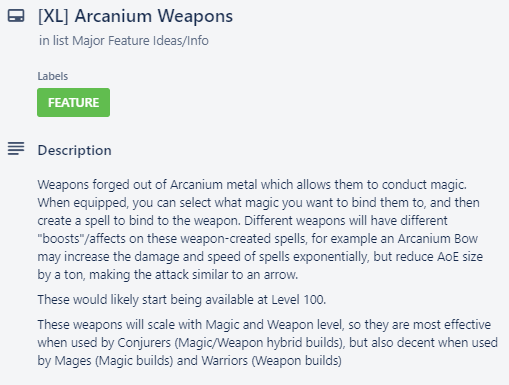This screenshot has width=509, height=385.
Task: Click the line mentioning AoE size
Action: [260, 257]
